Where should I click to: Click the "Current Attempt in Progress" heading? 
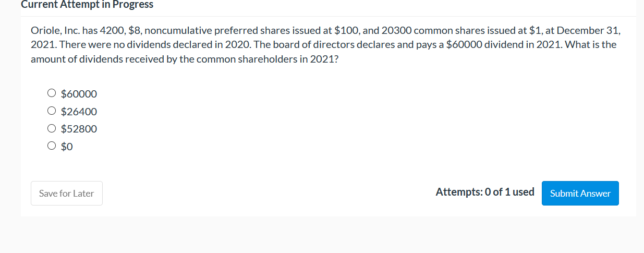[87, 5]
